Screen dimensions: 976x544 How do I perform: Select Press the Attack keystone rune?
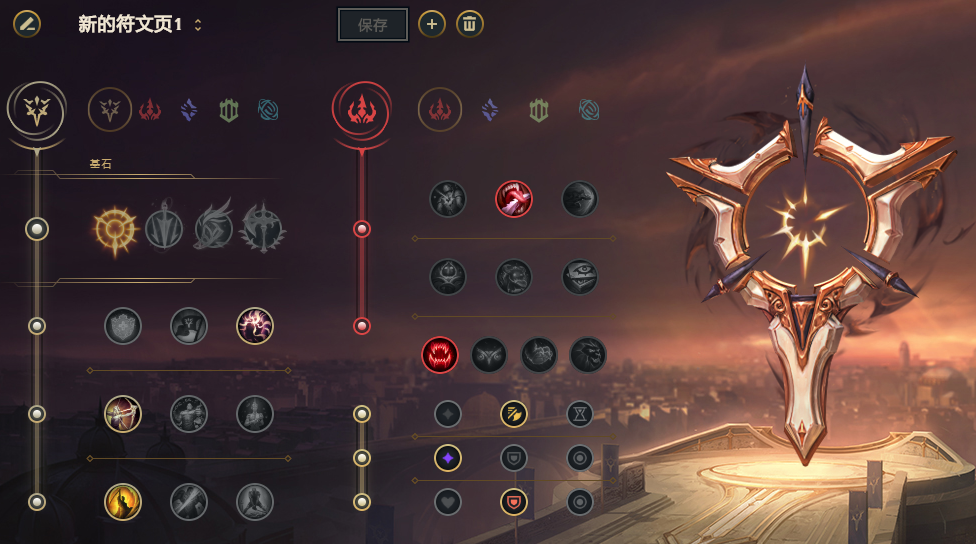coord(115,230)
